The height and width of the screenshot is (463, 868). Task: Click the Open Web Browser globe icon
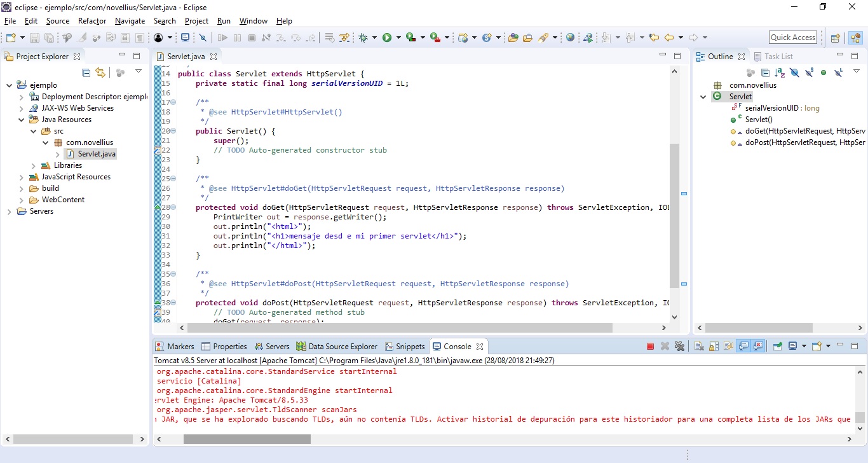[x=570, y=38]
